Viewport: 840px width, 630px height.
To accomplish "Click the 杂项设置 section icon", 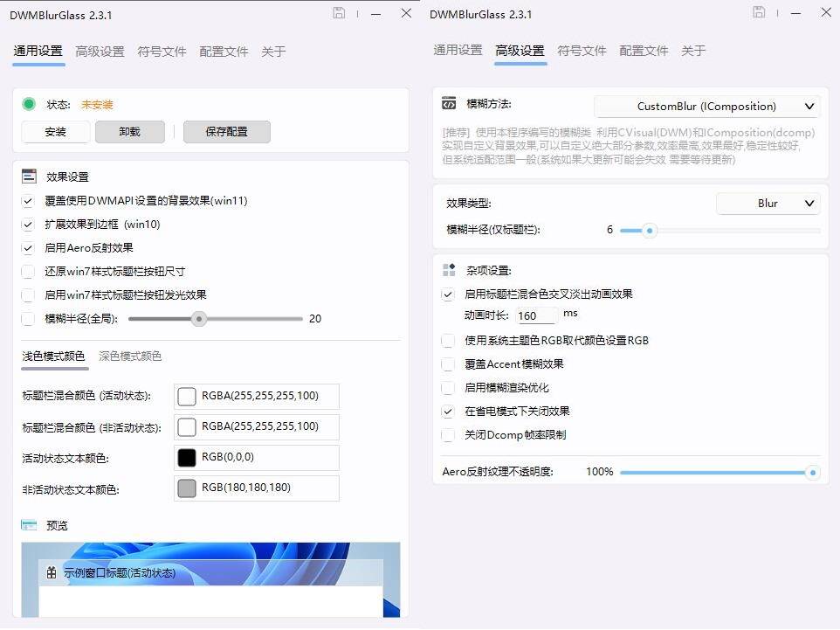I will pyautogui.click(x=449, y=270).
